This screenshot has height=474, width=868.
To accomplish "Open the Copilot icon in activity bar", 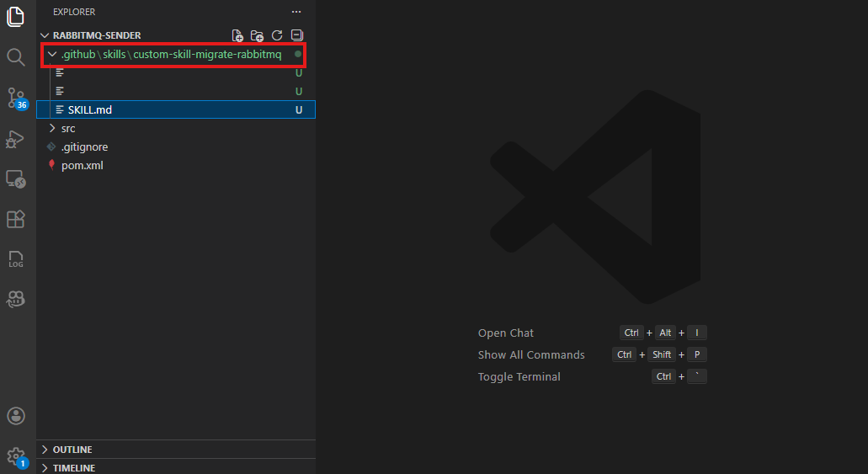I will [x=16, y=299].
